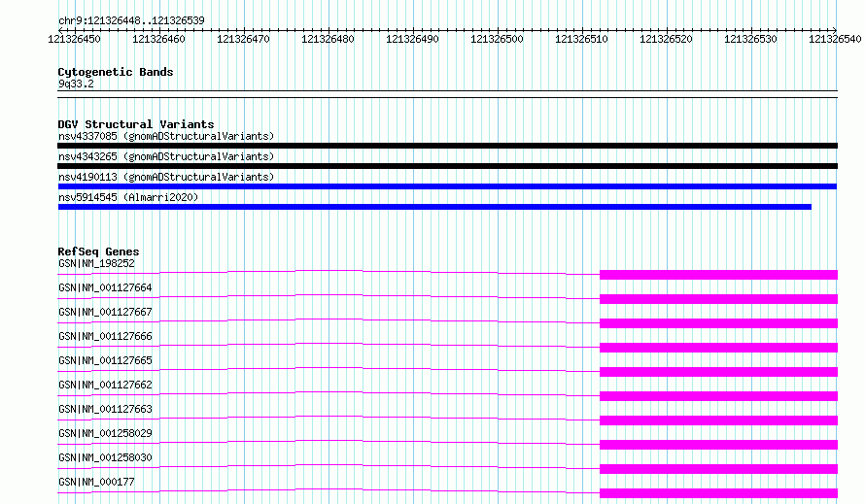The image size is (865, 504).
Task: Click ruler coordinate 121326500
Action: click(497, 39)
